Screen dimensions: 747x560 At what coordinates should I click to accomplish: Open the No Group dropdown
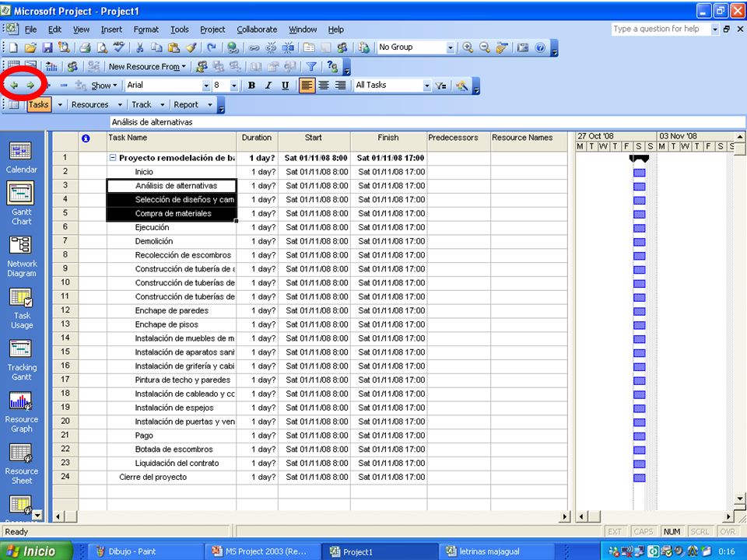point(451,47)
